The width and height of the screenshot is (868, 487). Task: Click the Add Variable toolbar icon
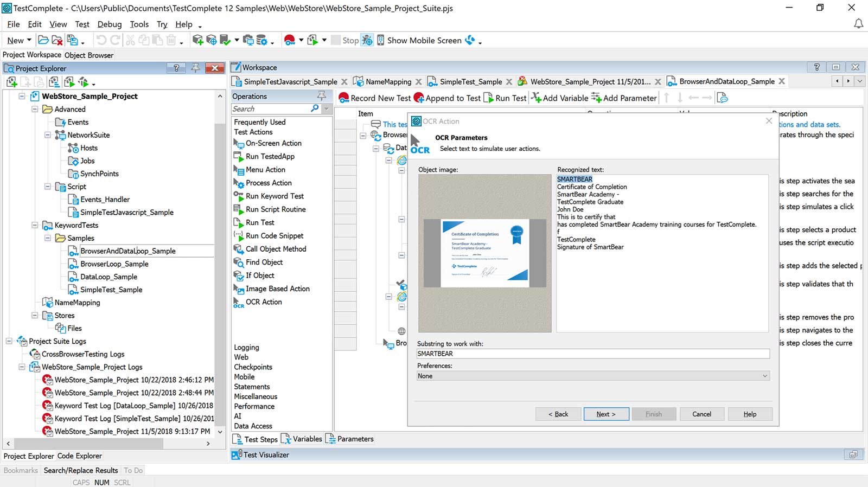click(x=536, y=98)
